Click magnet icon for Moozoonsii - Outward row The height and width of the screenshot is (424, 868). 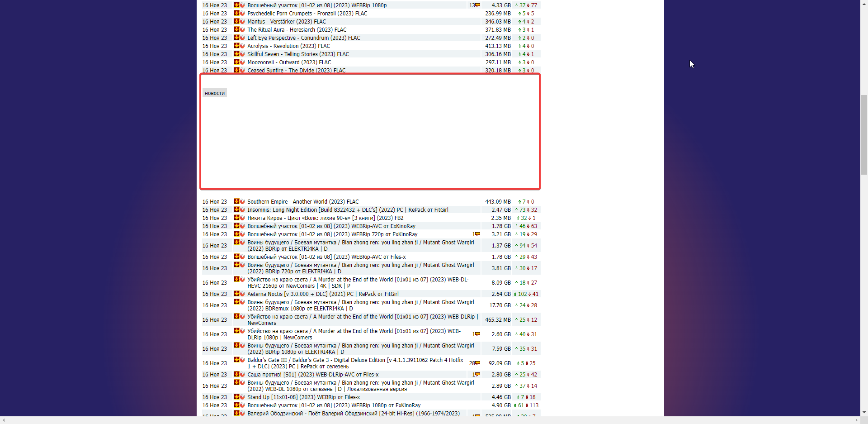(242, 62)
